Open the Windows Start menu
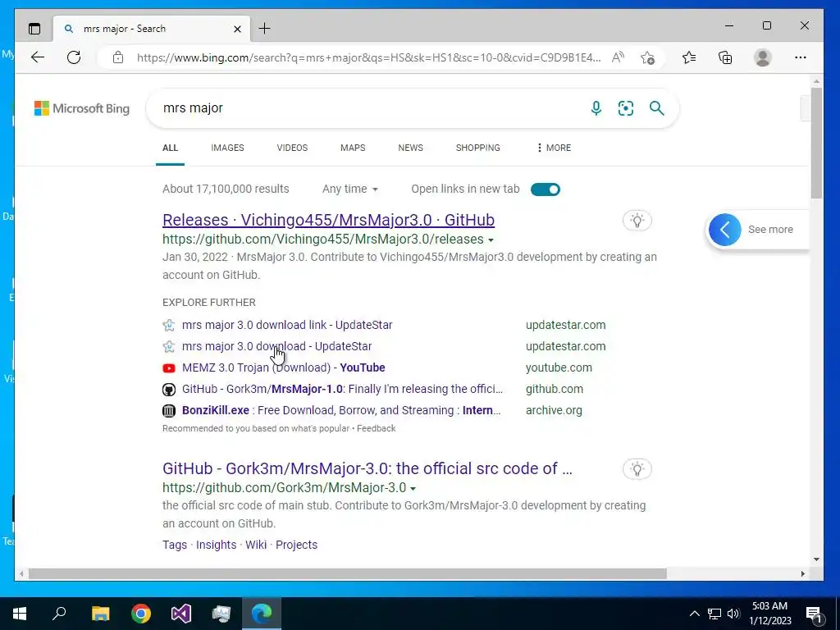The width and height of the screenshot is (840, 630). 20,614
